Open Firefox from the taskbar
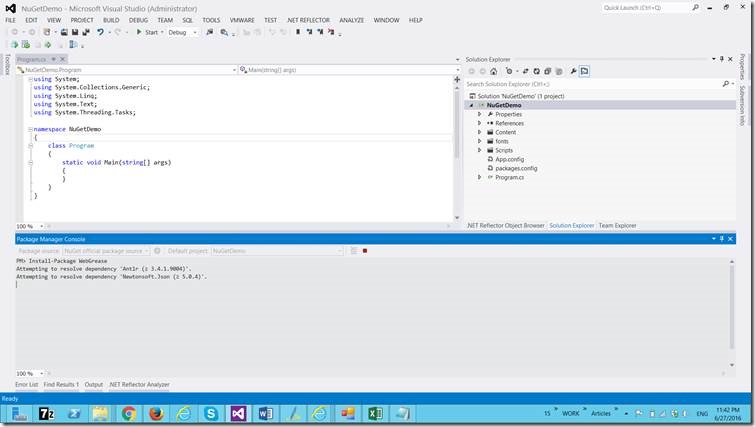This screenshot has height=427, width=755. (156, 414)
